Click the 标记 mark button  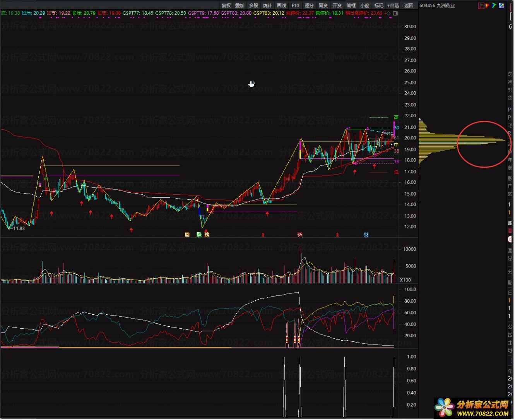point(379,5)
